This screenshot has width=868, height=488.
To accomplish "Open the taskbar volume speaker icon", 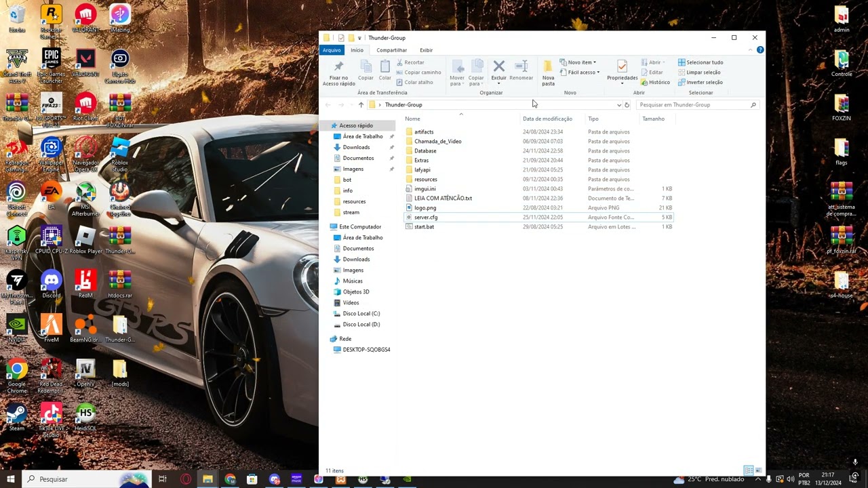I will coord(792,479).
